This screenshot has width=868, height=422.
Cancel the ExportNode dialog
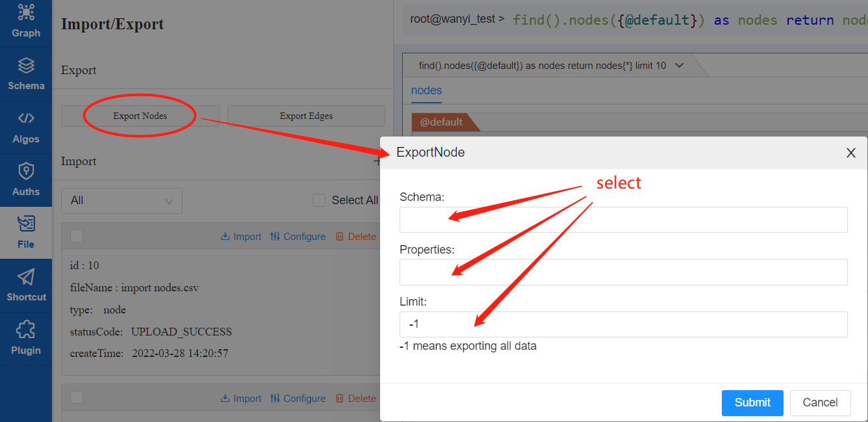click(x=820, y=402)
